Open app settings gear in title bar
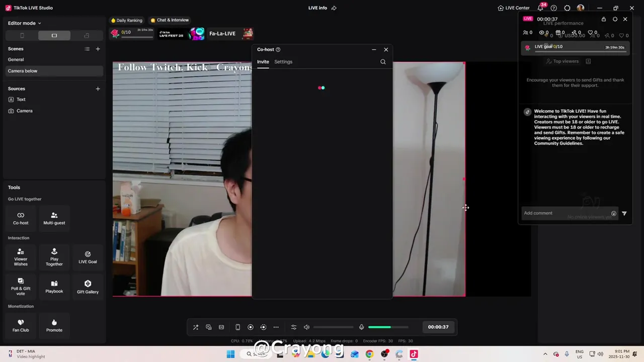Image resolution: width=644 pixels, height=362 pixels. 567,8
